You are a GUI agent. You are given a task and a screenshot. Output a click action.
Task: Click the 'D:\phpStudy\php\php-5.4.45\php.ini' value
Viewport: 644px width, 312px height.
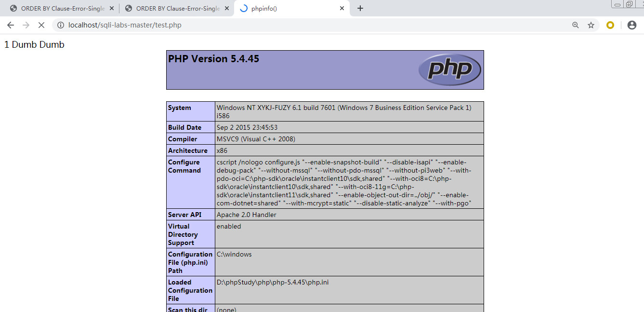[273, 283]
